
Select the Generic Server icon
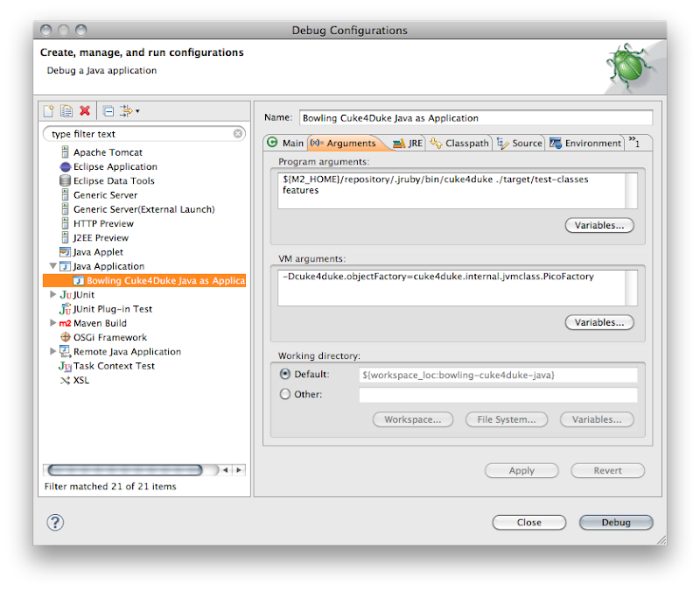65,195
